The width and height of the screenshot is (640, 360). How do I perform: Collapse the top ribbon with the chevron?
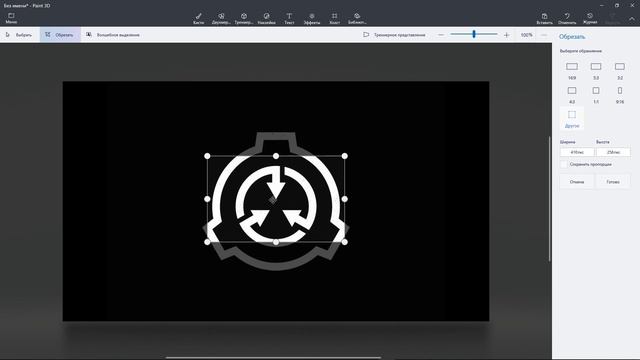tap(632, 19)
